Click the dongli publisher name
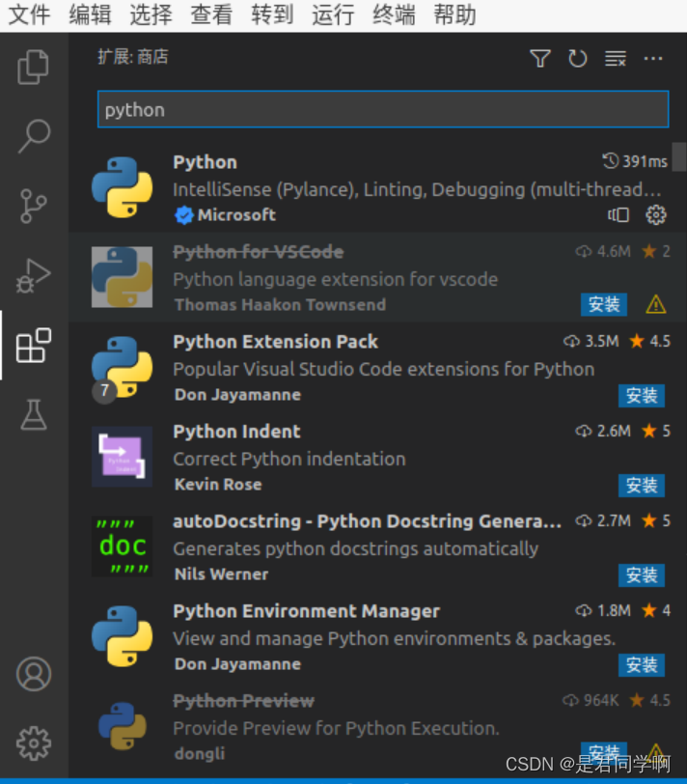The height and width of the screenshot is (784, 687). [x=200, y=753]
